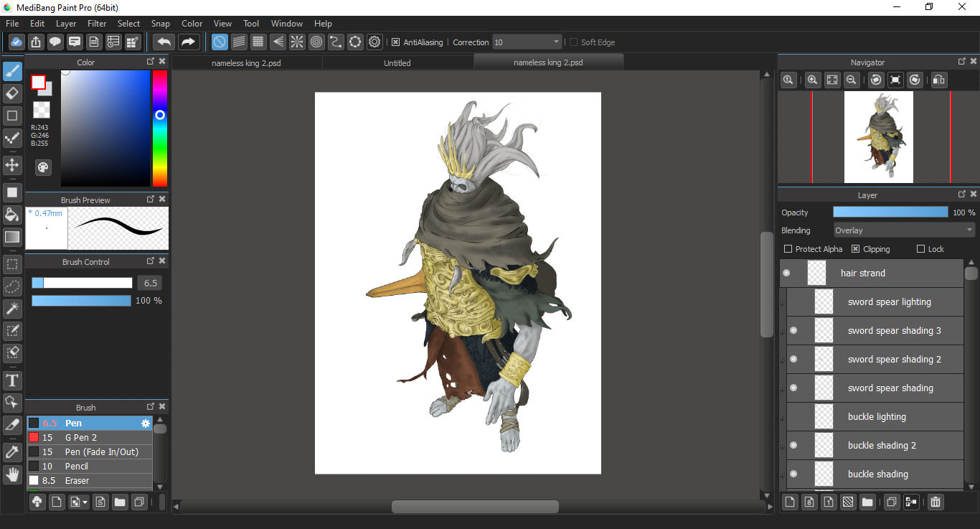Duplicate the layer using the copy icon
This screenshot has width=980, height=529.
pyautogui.click(x=892, y=502)
